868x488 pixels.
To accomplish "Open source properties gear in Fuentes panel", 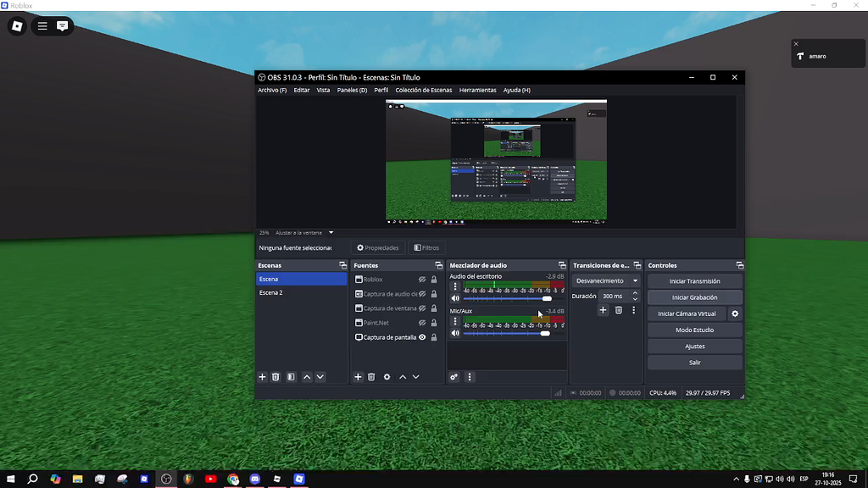I will coord(387,377).
